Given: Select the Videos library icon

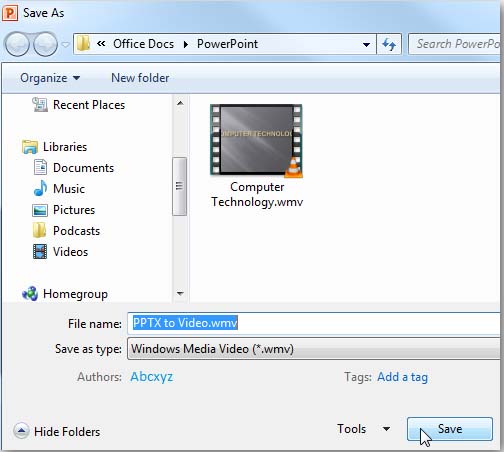Looking at the screenshot, I should pyautogui.click(x=40, y=252).
